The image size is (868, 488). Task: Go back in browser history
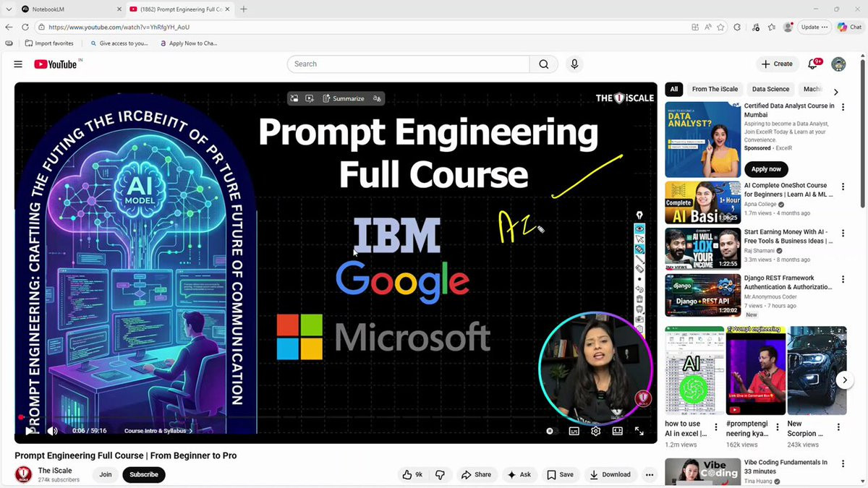(9, 27)
